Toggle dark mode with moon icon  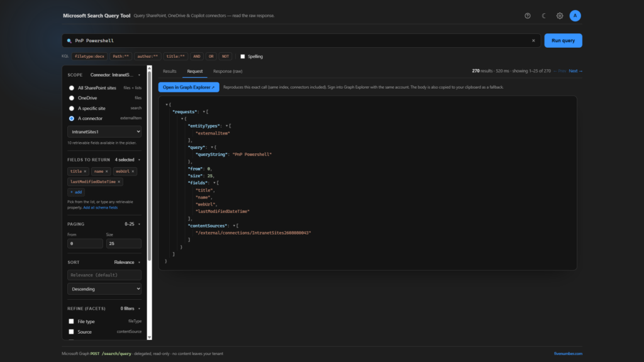tap(543, 16)
